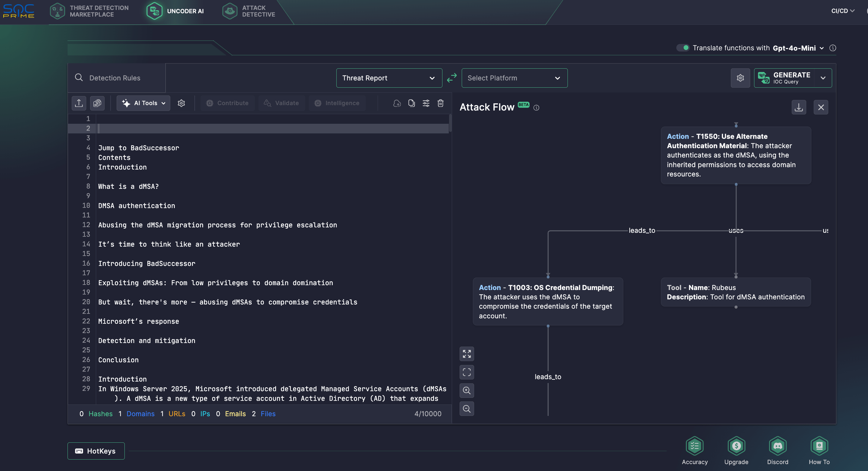Image resolution: width=868 pixels, height=471 pixels.
Task: Click the Upgrade hexagon icon
Action: (x=736, y=446)
